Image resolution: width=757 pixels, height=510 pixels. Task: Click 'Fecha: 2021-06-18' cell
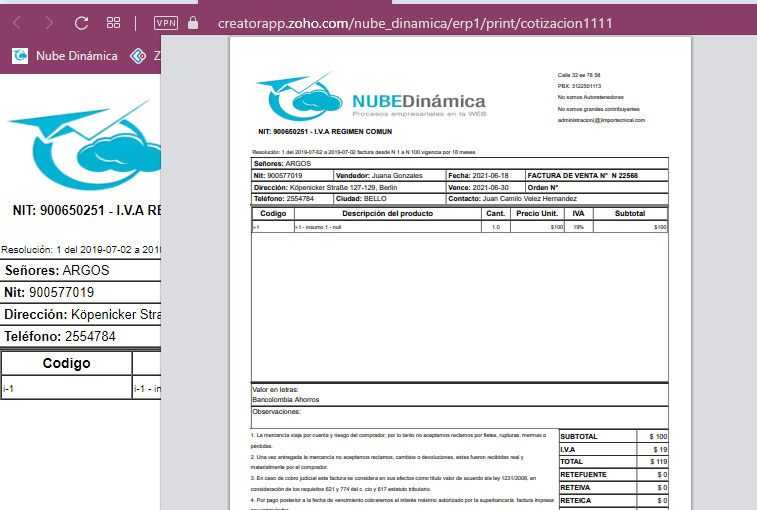point(485,176)
